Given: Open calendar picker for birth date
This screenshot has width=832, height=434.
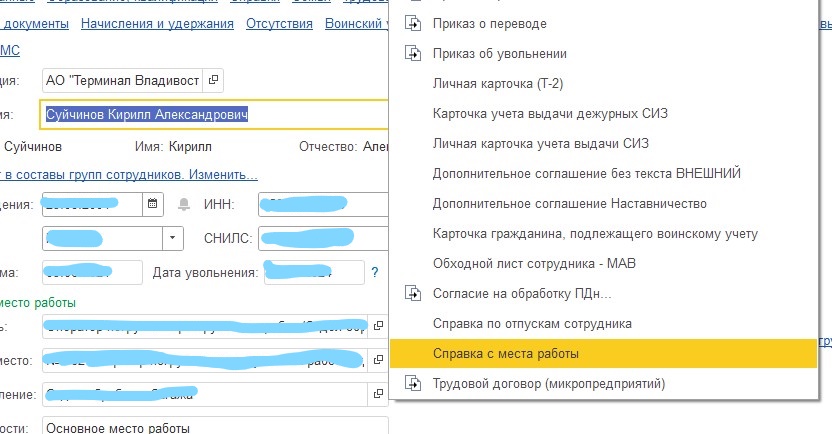Looking at the screenshot, I should [x=152, y=204].
